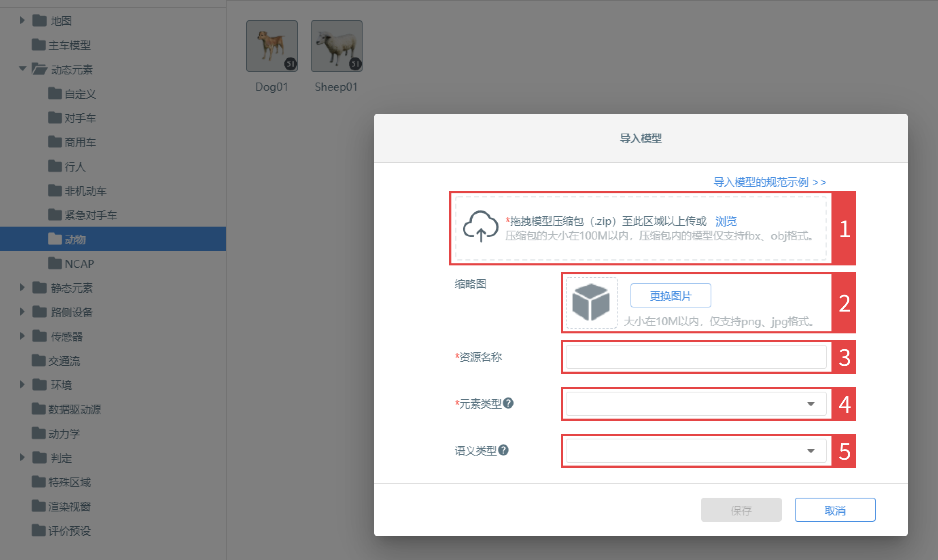Select the 动物 folder icon
The height and width of the screenshot is (560, 938).
tap(55, 239)
